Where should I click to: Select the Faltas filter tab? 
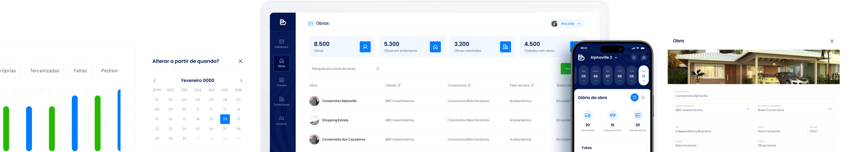pyautogui.click(x=80, y=71)
